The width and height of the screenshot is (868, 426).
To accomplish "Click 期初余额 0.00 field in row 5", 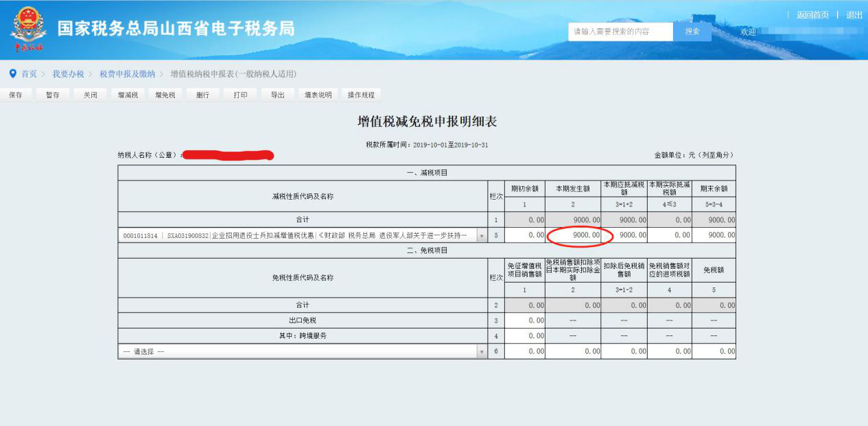I will (525, 235).
